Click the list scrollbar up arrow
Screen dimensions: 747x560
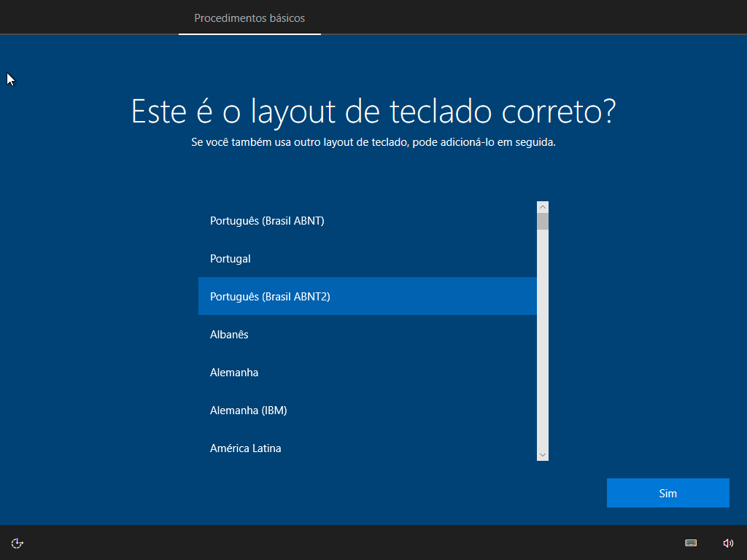point(543,207)
